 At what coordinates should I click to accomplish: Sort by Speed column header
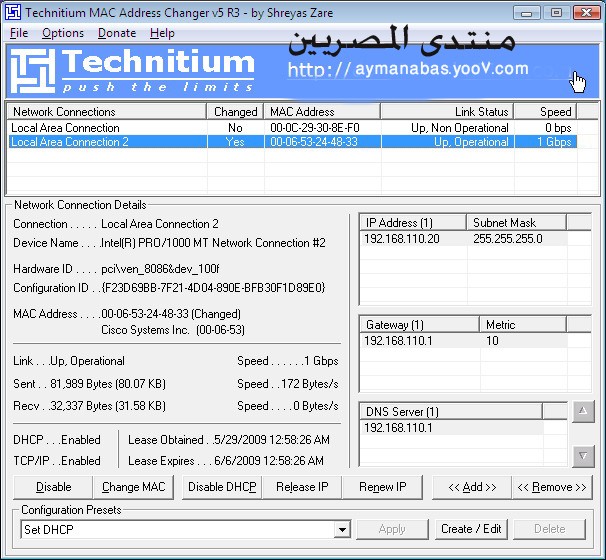point(545,112)
